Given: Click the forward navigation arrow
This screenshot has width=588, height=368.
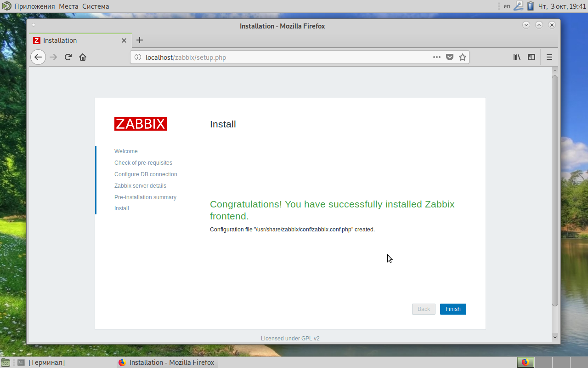Looking at the screenshot, I should (53, 57).
